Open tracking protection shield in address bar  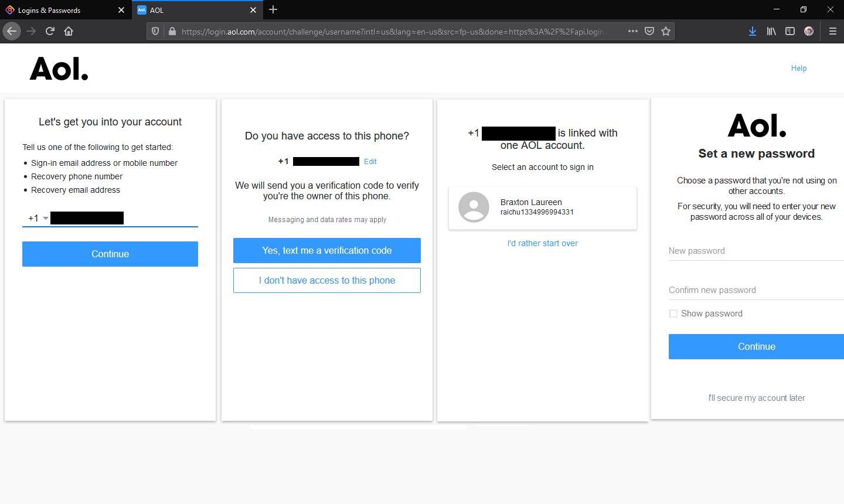coord(155,31)
